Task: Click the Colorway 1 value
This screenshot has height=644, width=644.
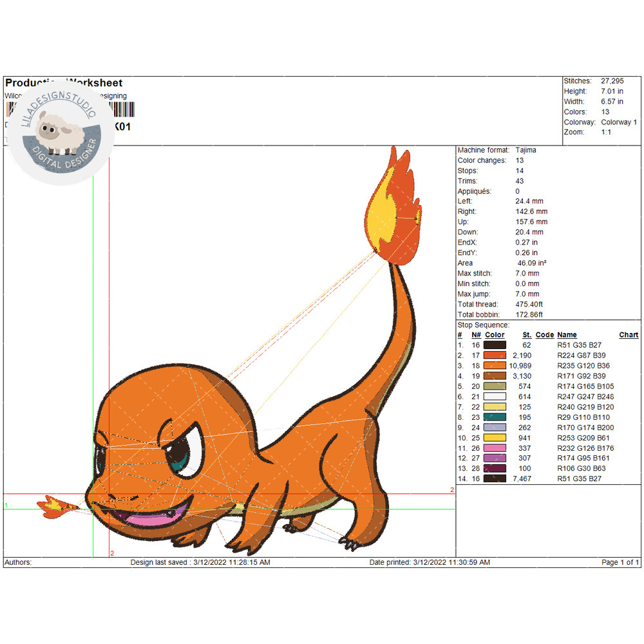Action: tap(619, 122)
